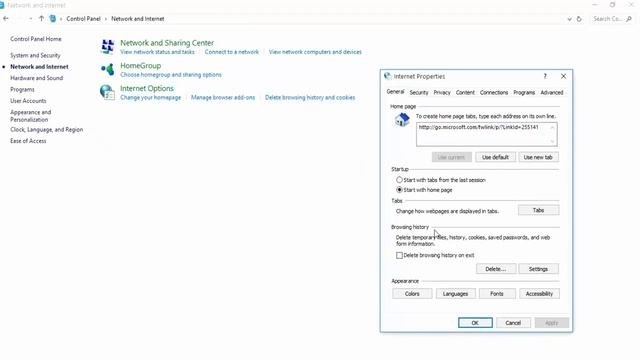Click Manage browser add-ons link
640x360 pixels.
(x=223, y=98)
